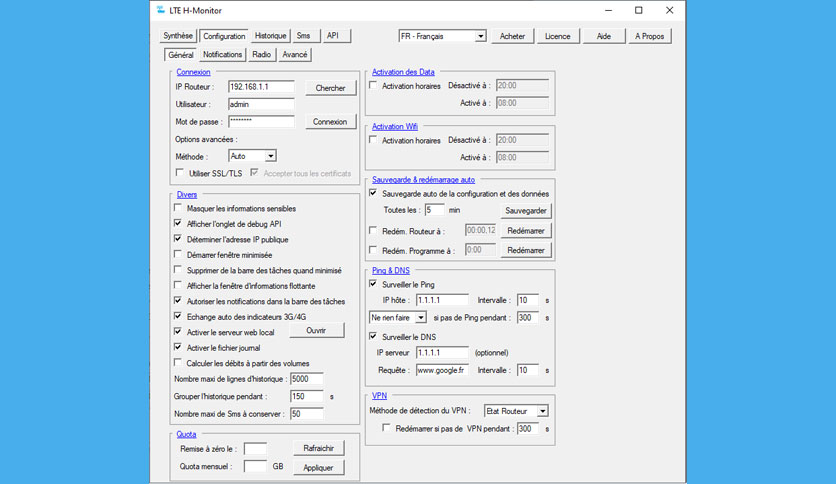
Task: Click the Chercher router button
Action: tap(331, 88)
